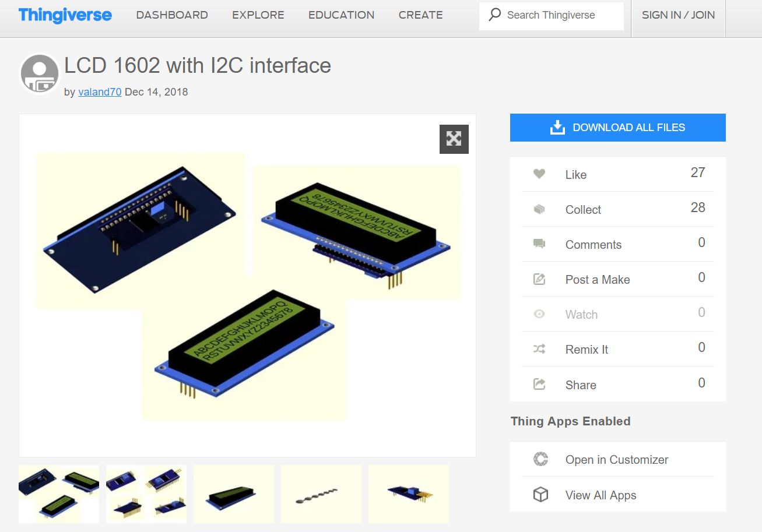Viewport: 762px width, 532px height.
Task: Click the title LCD 1602 with I2C interface
Action: pyautogui.click(x=198, y=65)
